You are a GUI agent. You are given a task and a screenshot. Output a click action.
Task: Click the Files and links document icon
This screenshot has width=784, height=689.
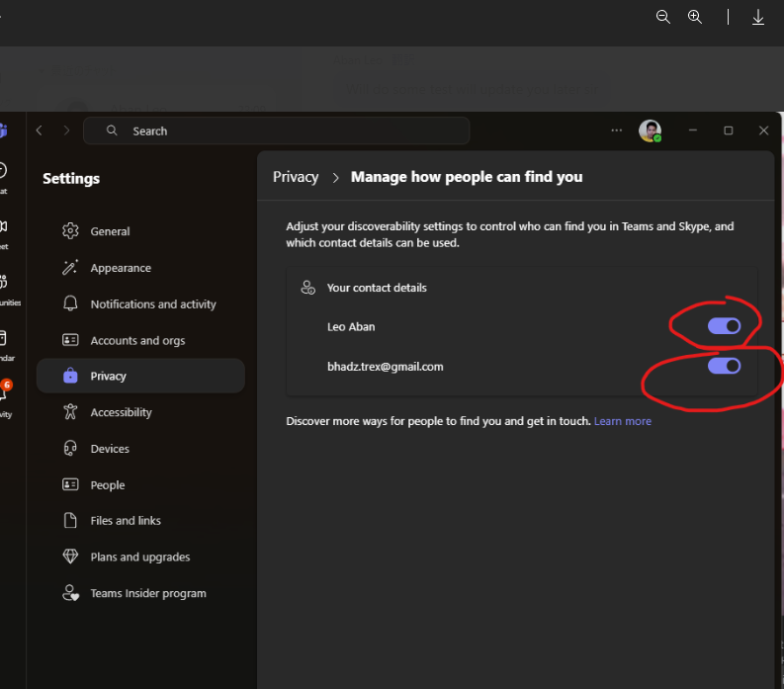coord(70,521)
